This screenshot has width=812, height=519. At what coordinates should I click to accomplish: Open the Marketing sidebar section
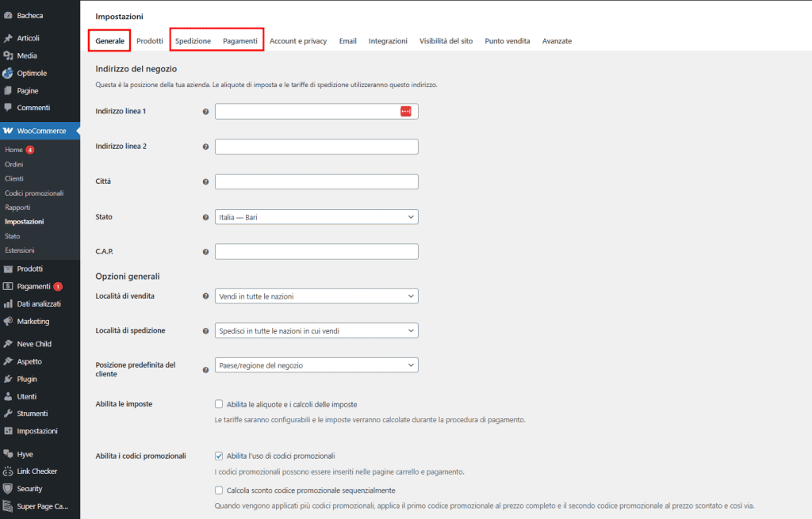[x=34, y=321]
